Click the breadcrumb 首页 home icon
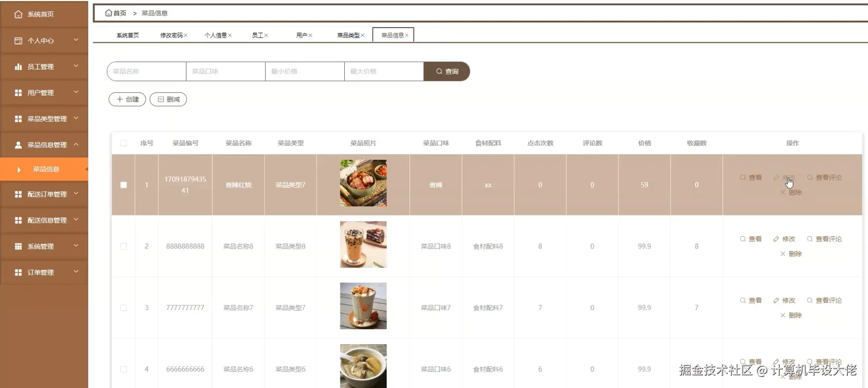 108,13
